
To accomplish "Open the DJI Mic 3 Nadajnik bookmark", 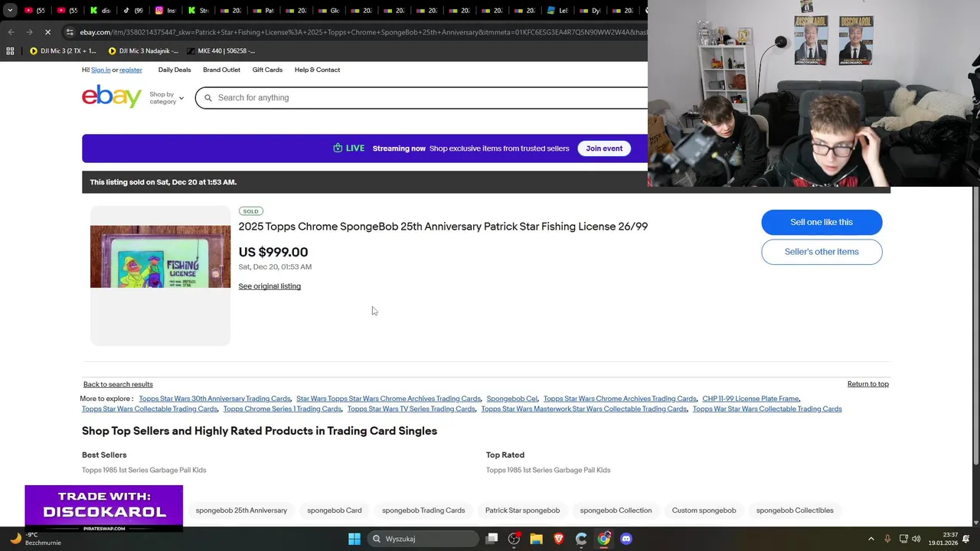I will coord(143,51).
